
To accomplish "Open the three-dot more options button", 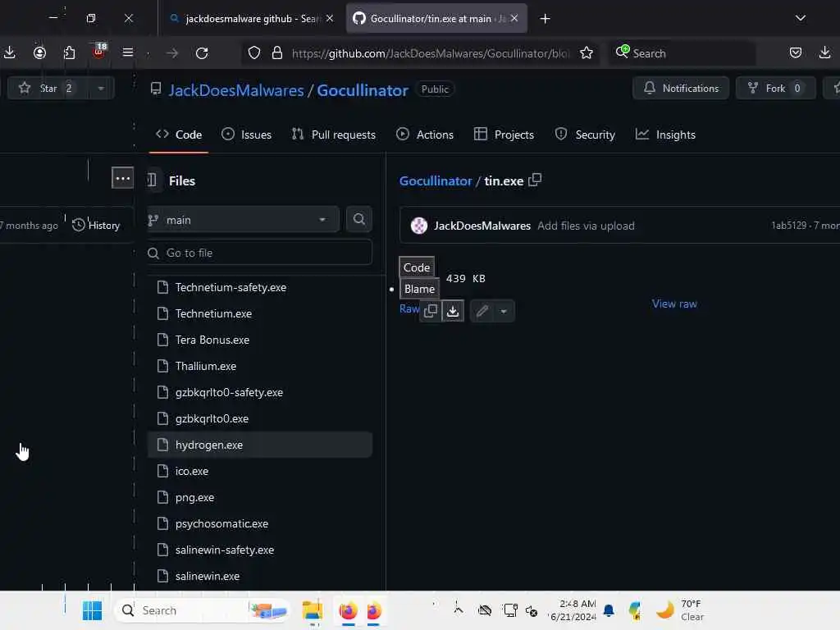I will pyautogui.click(x=123, y=178).
